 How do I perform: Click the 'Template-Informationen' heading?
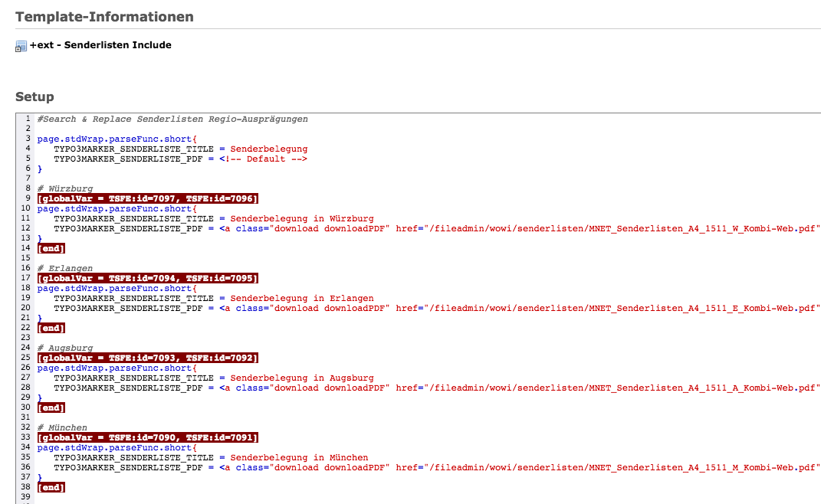105,17
